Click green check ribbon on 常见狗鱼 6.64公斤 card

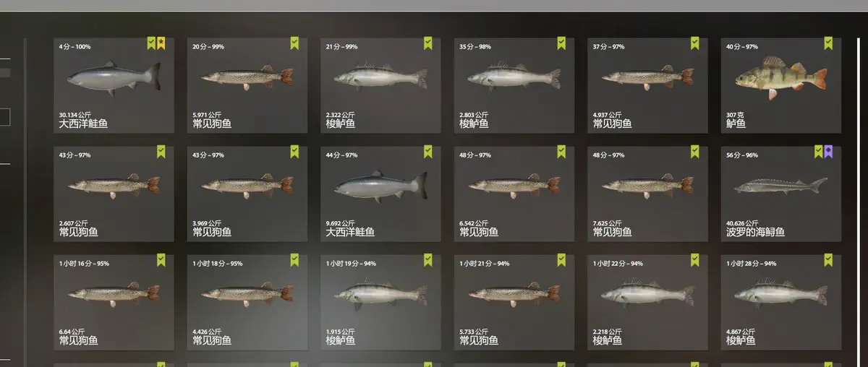pyautogui.click(x=161, y=260)
